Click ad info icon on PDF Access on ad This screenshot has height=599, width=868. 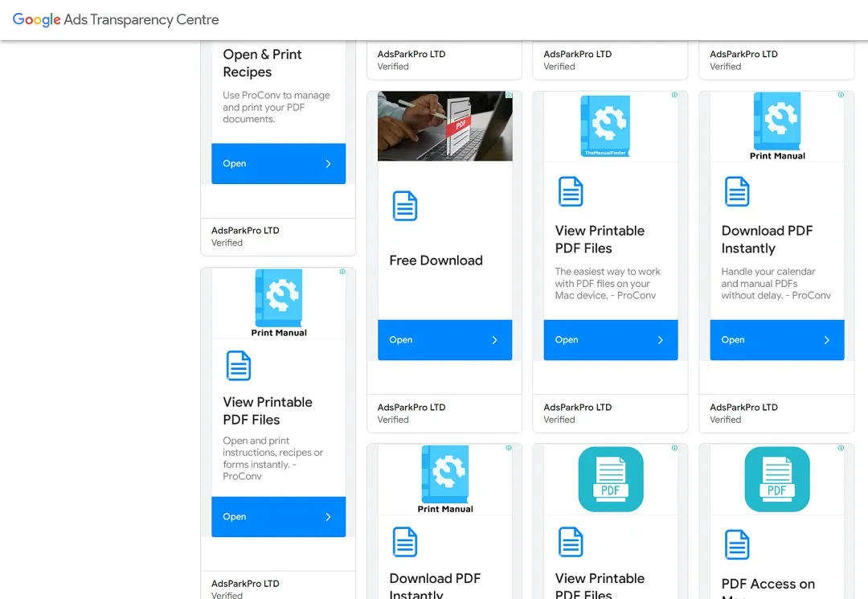(841, 448)
